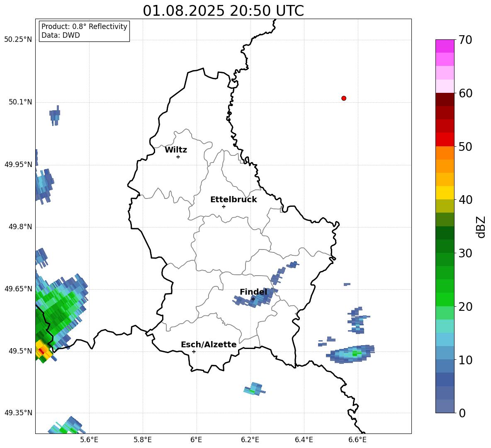Click the 49.35°N latitude tick label
Image resolution: width=491 pixels, height=448 pixels.
(18, 413)
